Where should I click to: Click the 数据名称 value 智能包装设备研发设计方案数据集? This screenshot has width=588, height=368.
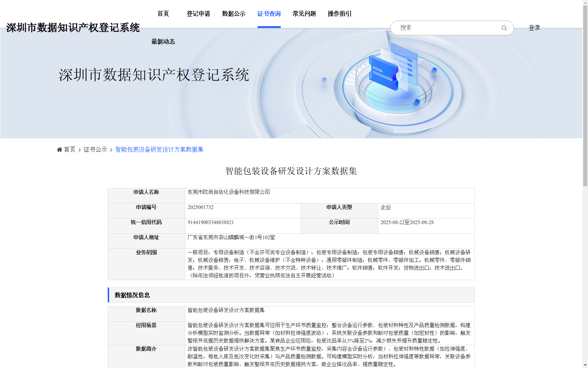coord(226,310)
